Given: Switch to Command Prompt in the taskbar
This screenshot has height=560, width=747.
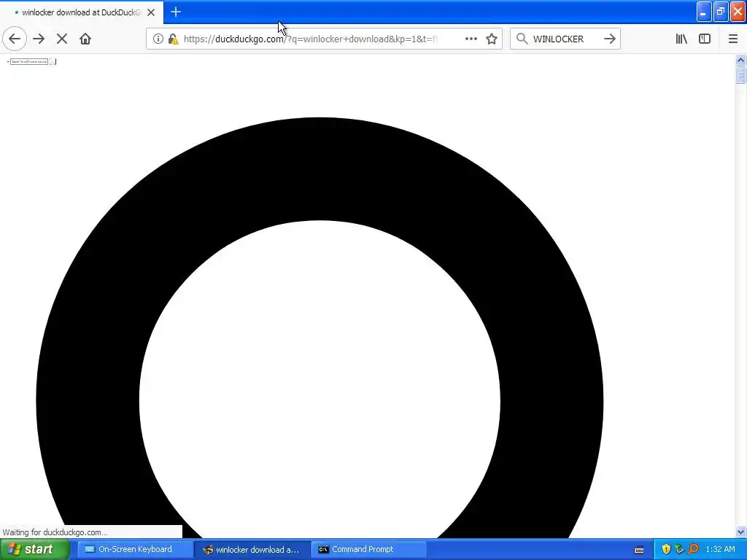Looking at the screenshot, I should pos(369,550).
